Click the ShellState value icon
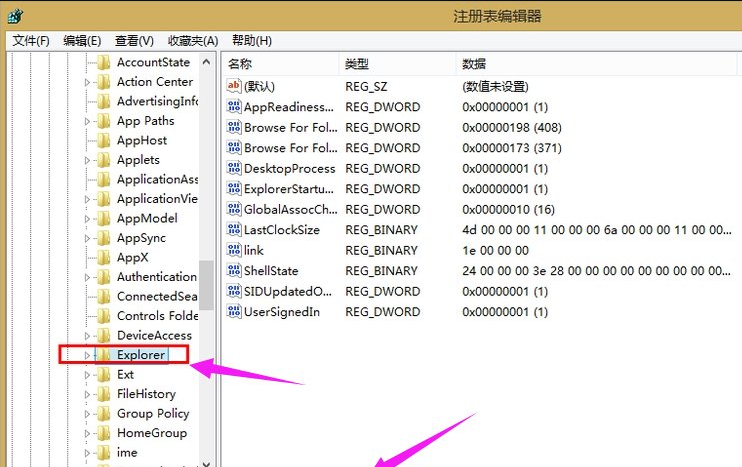Image resolution: width=742 pixels, height=467 pixels. [235, 271]
